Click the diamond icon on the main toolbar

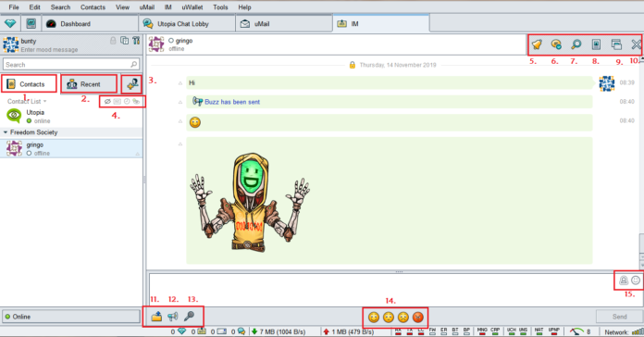10,24
